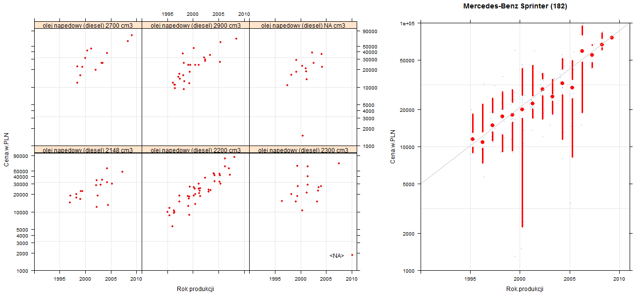Click the '1995' tick above the 2900 cm3 panel
The height and width of the screenshot is (297, 644).
click(x=167, y=14)
